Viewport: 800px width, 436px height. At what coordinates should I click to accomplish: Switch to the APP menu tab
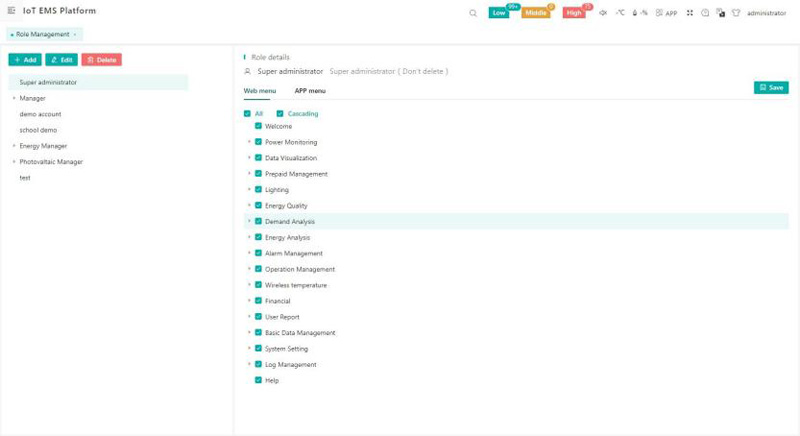click(x=310, y=91)
